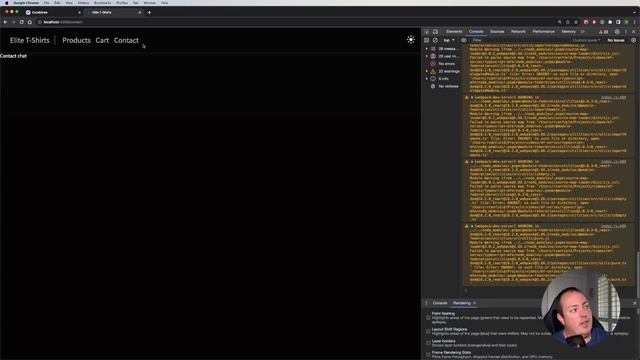Expand the warnings group in console sidebar

tap(427, 71)
